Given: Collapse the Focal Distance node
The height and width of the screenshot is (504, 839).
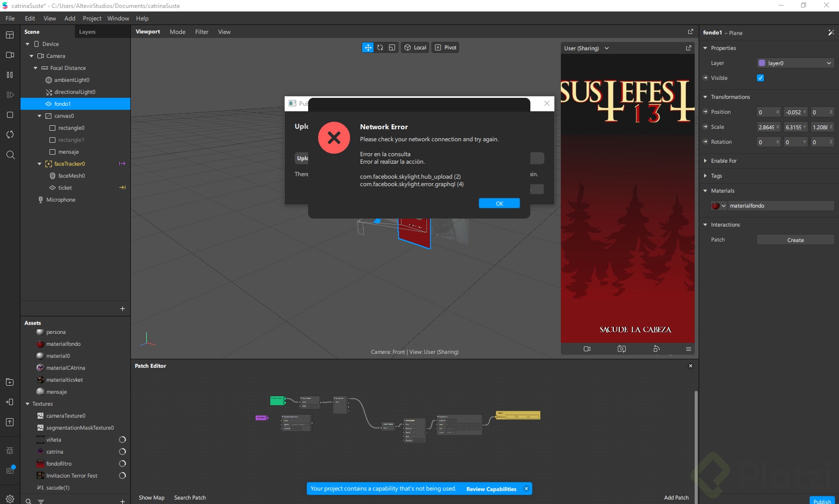Looking at the screenshot, I should (35, 68).
